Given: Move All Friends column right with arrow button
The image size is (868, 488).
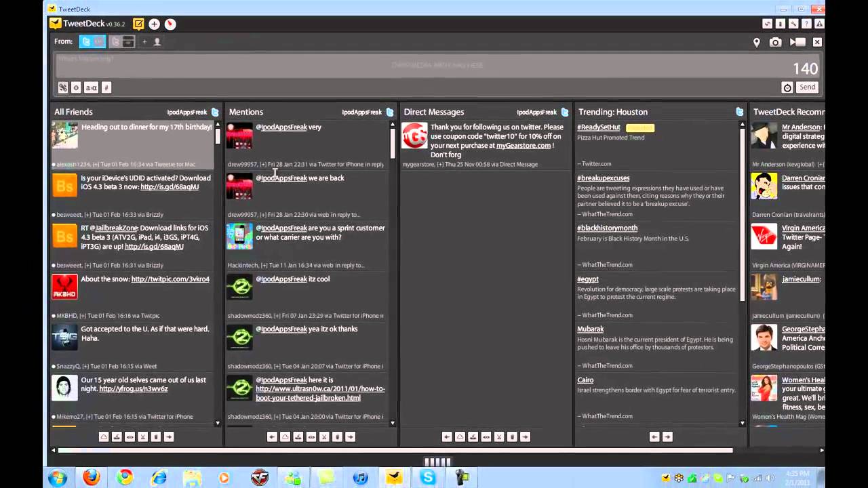Looking at the screenshot, I should (x=169, y=437).
